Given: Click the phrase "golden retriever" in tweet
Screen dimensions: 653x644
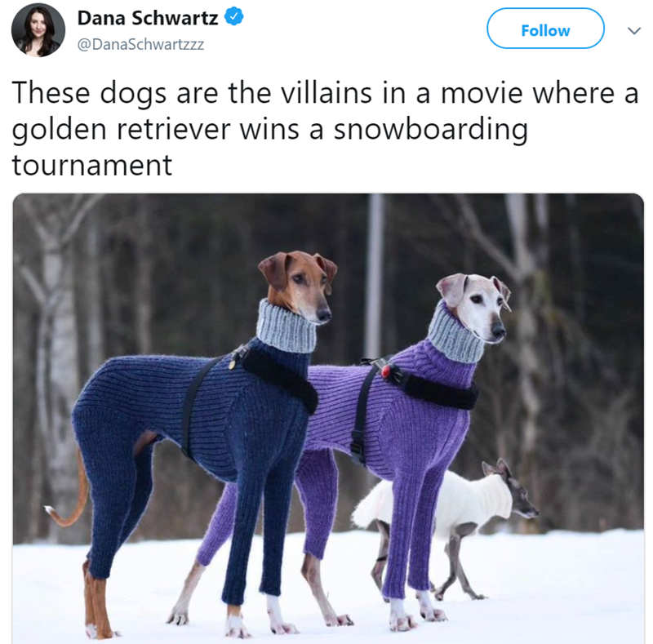Looking at the screenshot, I should (121, 129).
